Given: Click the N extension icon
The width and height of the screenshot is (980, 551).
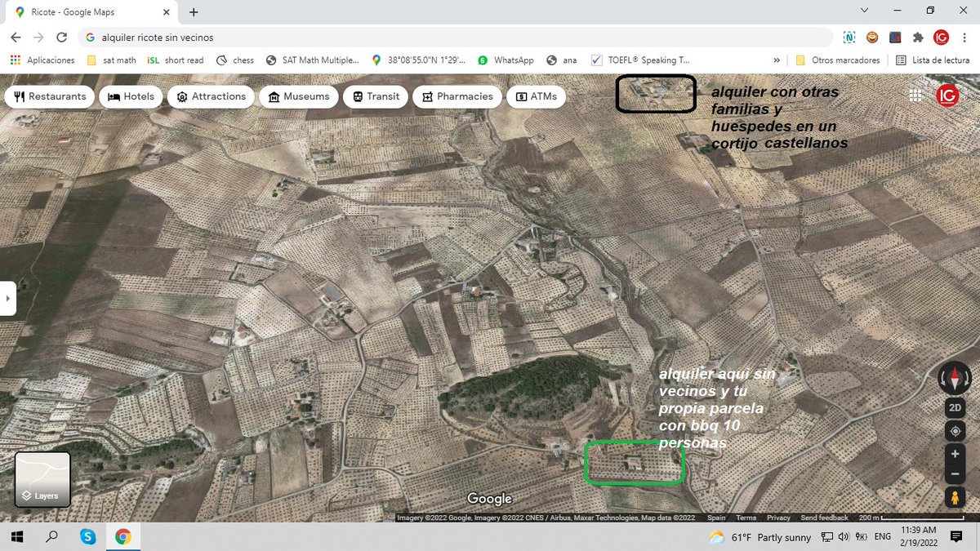Looking at the screenshot, I should (850, 38).
